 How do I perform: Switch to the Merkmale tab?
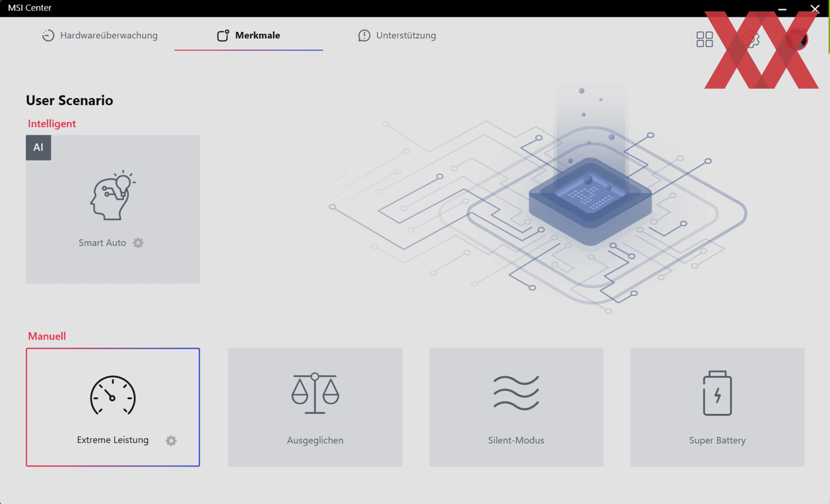click(x=249, y=35)
